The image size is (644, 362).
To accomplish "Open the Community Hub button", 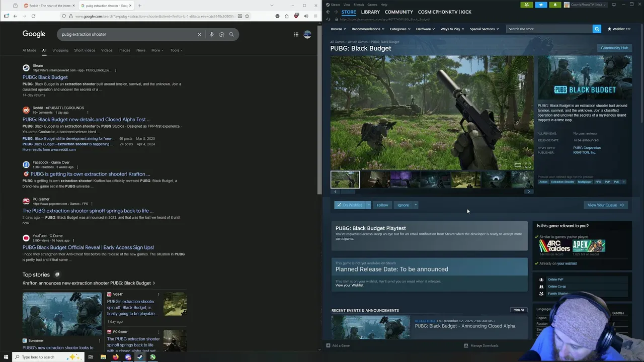I will pyautogui.click(x=614, y=48).
